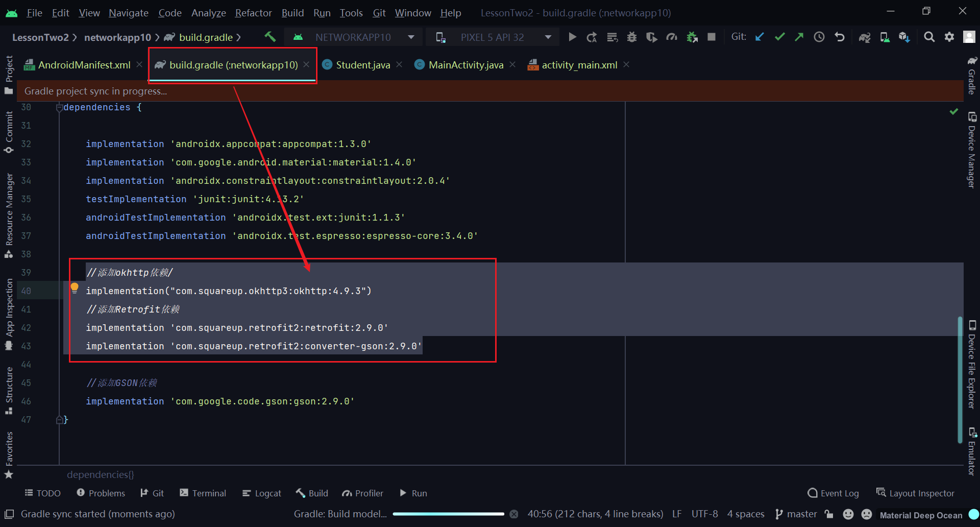Click the Material Deep Ocean theme color indicator
Viewport: 980px width, 527px height.
(974, 514)
